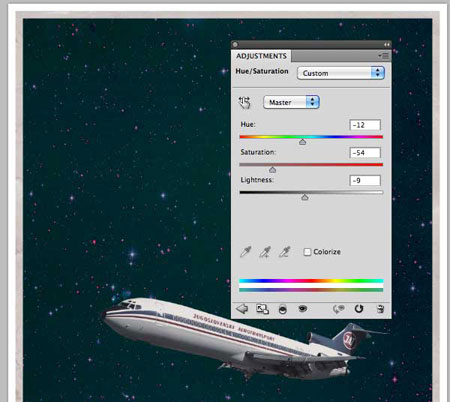Image resolution: width=450 pixels, height=402 pixels.
Task: Enable the Colorize checkbox
Action: coord(307,252)
